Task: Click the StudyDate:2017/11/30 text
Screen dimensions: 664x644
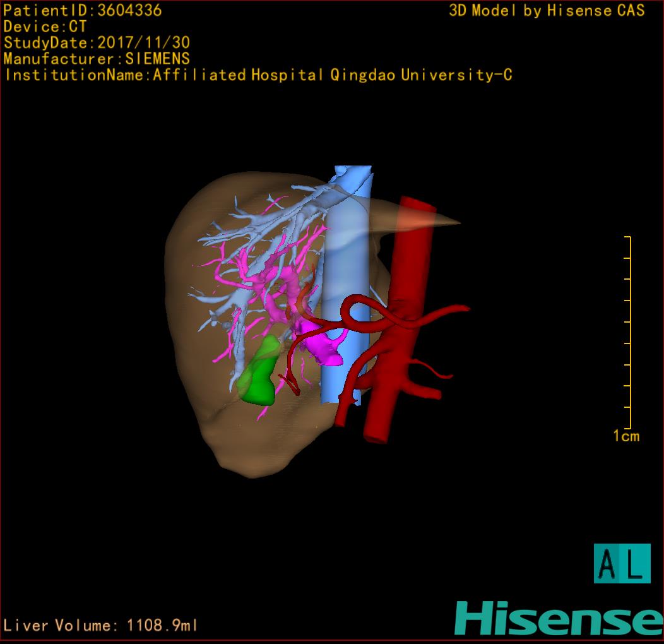Action: 97,43
